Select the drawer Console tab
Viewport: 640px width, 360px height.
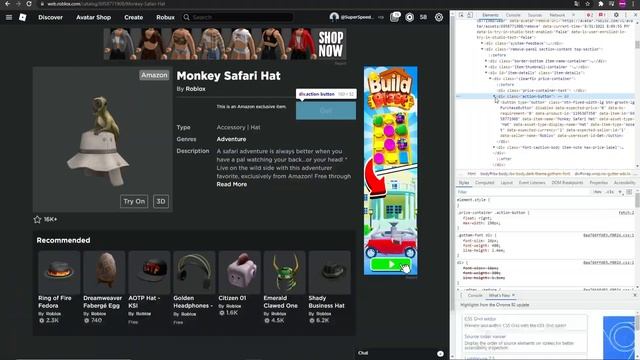coord(475,295)
